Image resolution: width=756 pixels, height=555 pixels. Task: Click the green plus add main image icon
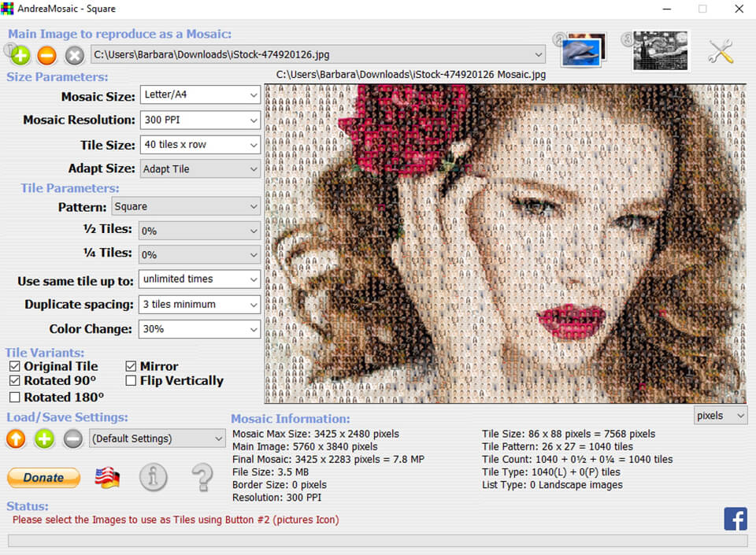click(x=20, y=56)
